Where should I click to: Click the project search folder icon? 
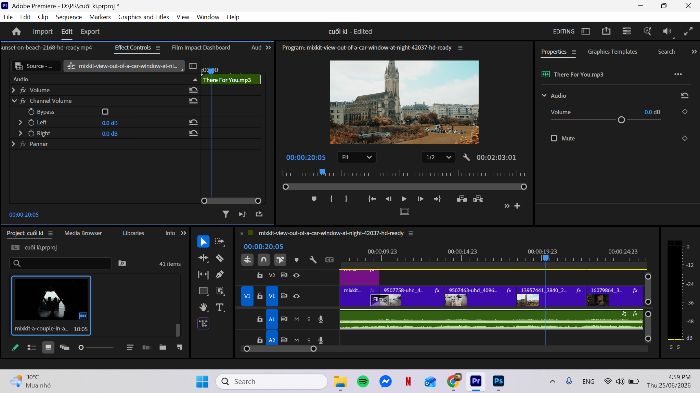coord(122,263)
